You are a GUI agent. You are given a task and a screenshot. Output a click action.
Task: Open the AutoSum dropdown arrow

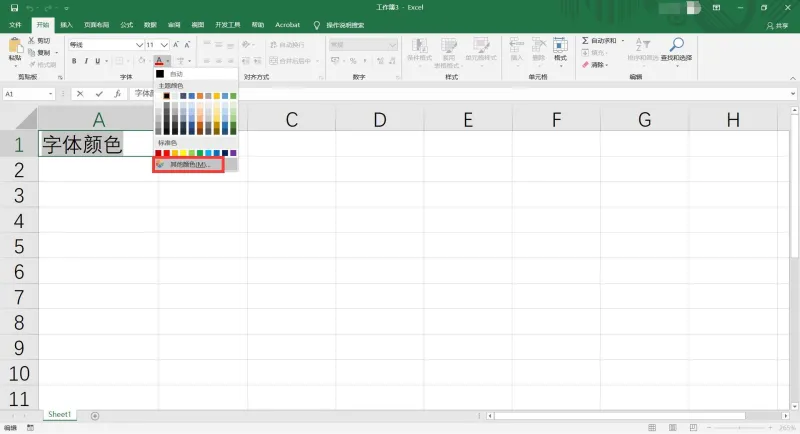[622, 40]
